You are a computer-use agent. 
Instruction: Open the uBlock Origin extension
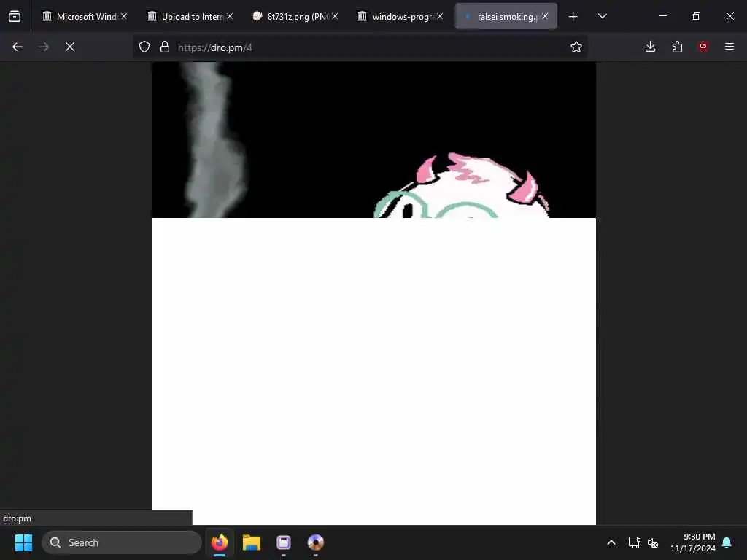point(703,47)
